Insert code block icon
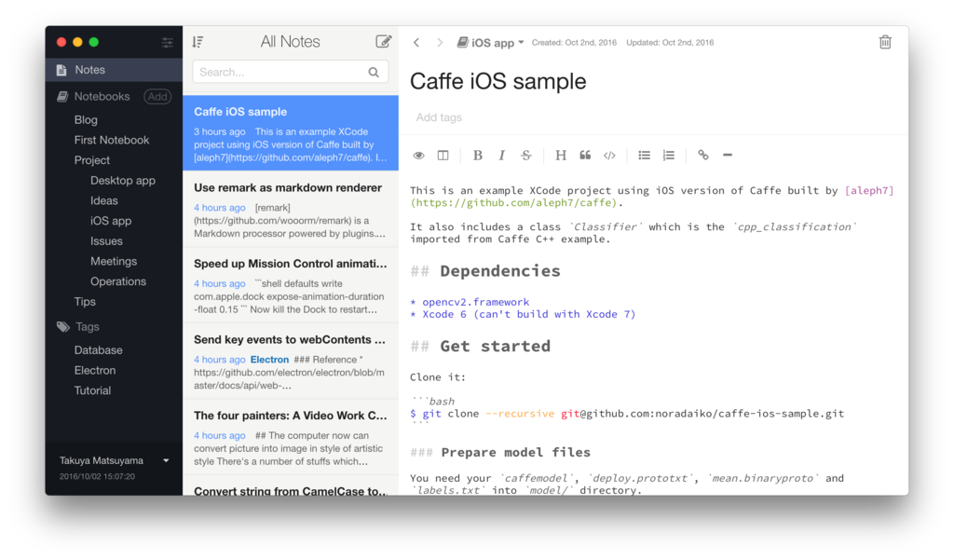 pos(609,156)
